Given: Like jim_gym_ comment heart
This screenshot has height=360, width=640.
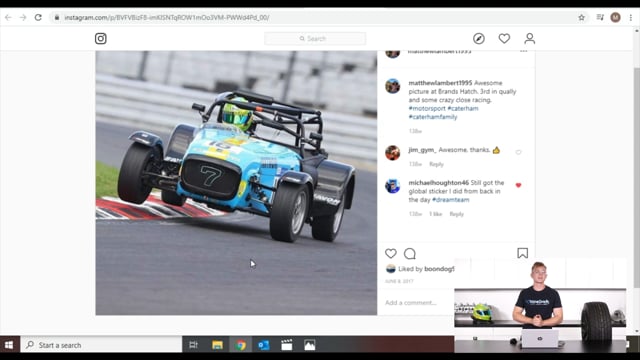Looking at the screenshot, I should (518, 152).
